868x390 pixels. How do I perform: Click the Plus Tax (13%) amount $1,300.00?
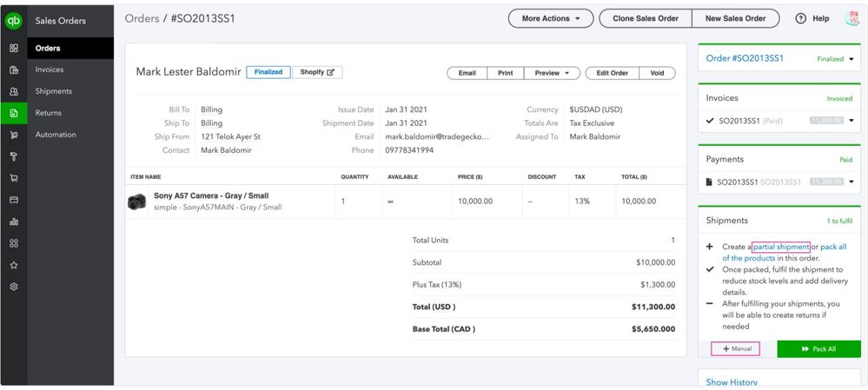coord(658,285)
